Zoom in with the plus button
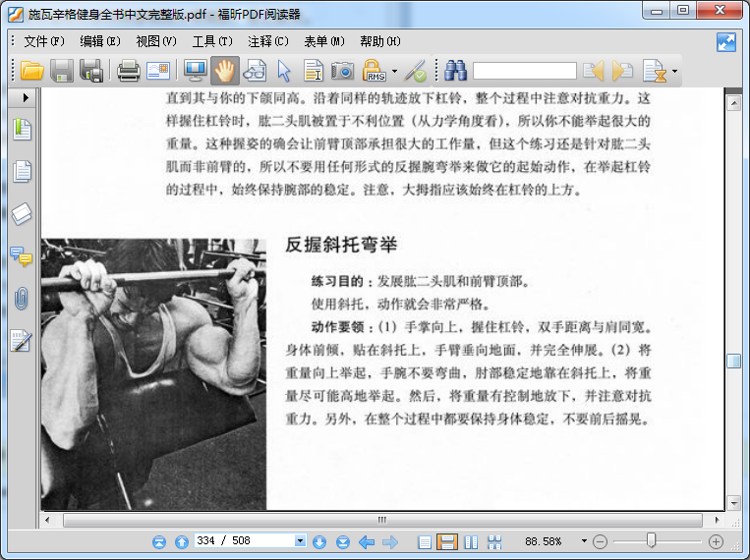 coord(716,542)
